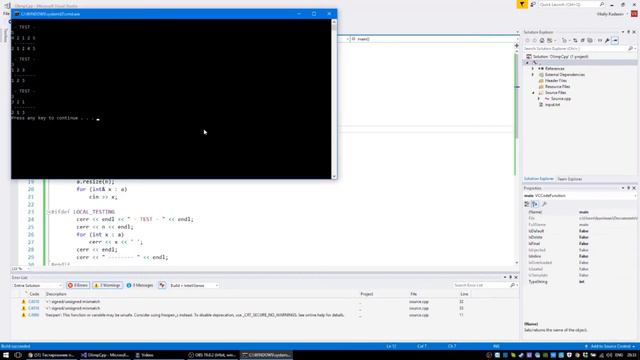Switch to the OBS taskbar button
The height and width of the screenshot is (360, 640).
point(212,355)
